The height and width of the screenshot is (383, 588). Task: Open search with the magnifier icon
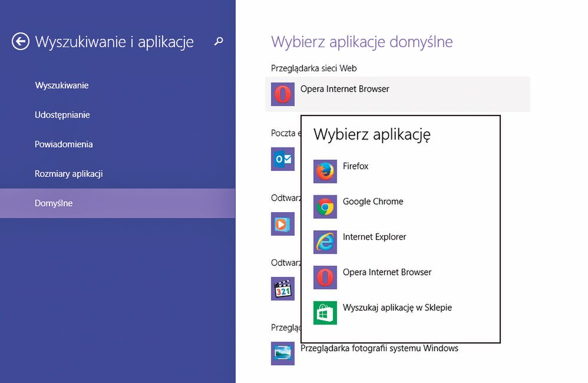[x=218, y=41]
